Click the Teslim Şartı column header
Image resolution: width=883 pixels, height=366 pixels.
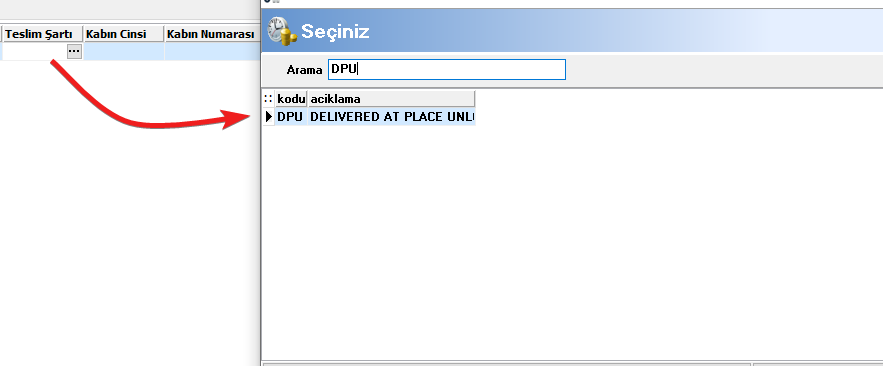coord(43,34)
